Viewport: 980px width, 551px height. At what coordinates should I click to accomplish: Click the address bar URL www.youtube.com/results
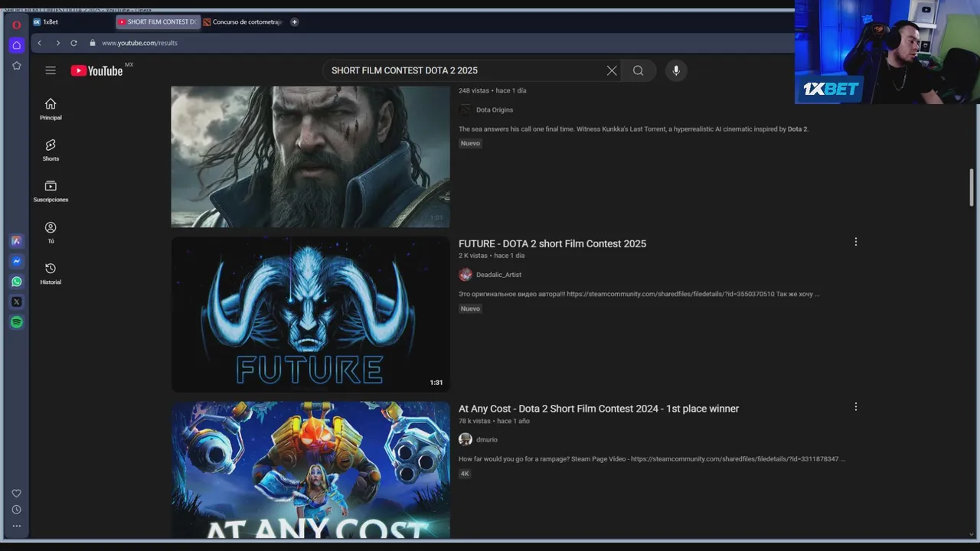pyautogui.click(x=139, y=43)
